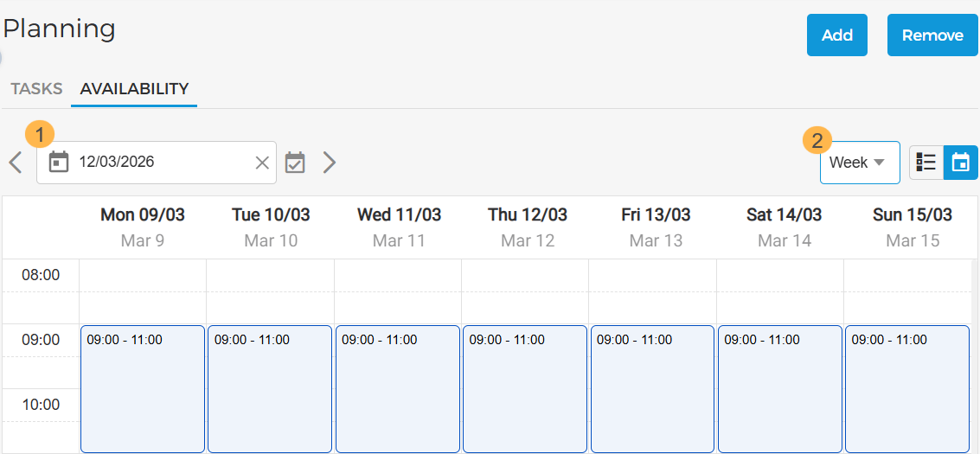Select Monday 09:00 - 11:00 availability slot

click(143, 389)
